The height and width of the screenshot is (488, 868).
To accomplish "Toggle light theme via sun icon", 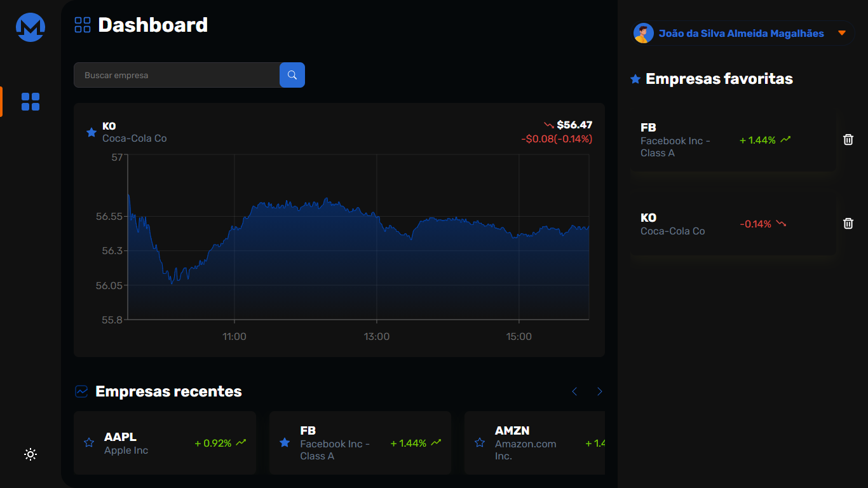I will pyautogui.click(x=31, y=454).
